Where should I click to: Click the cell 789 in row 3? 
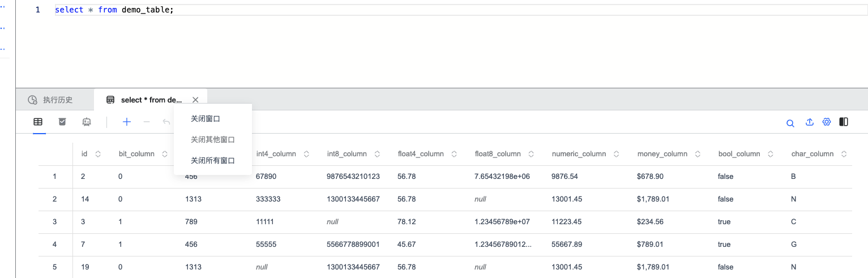coord(191,222)
